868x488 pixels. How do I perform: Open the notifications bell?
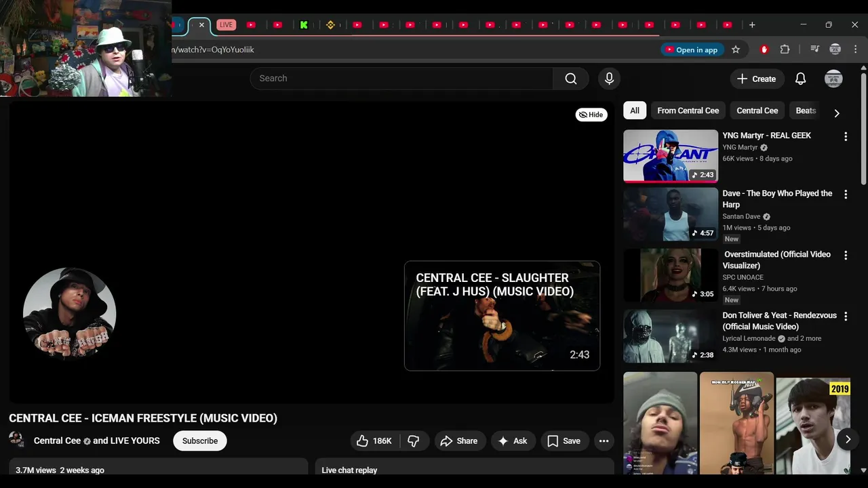[x=800, y=79]
